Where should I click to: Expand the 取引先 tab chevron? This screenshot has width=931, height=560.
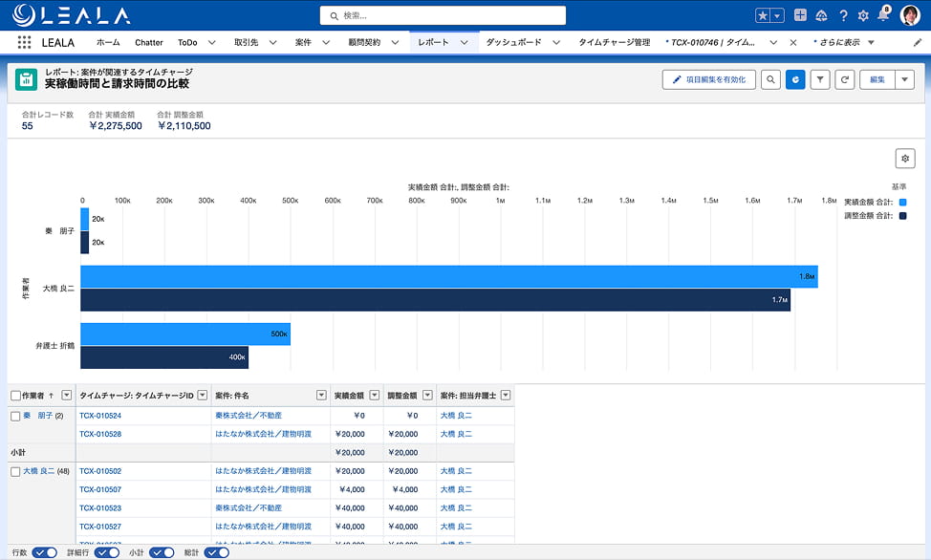coord(273,42)
